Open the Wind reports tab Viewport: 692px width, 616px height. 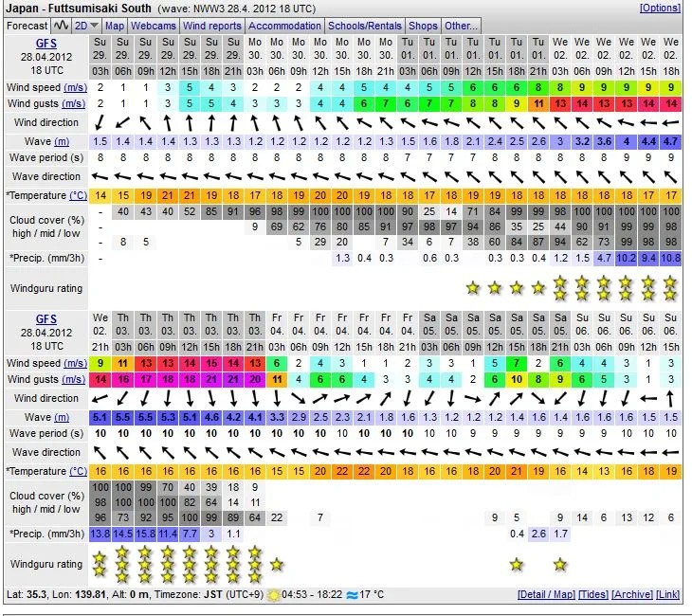tap(212, 26)
